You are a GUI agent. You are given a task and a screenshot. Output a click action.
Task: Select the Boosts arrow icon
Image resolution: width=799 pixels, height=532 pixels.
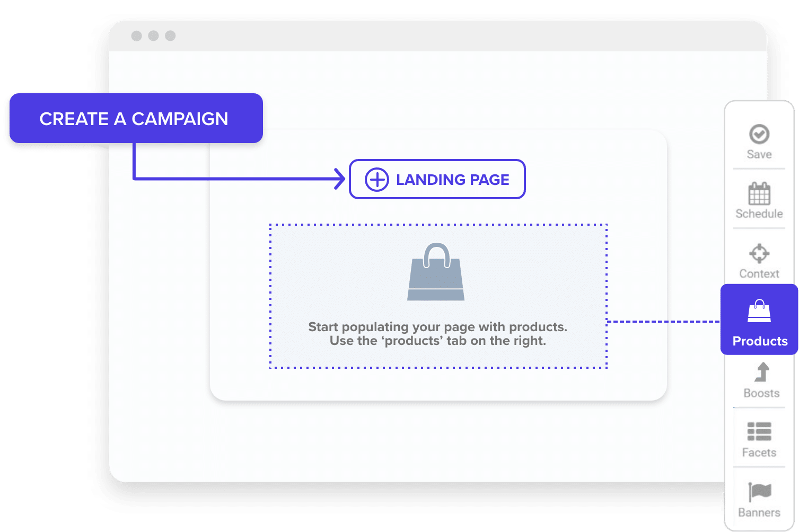coord(762,372)
